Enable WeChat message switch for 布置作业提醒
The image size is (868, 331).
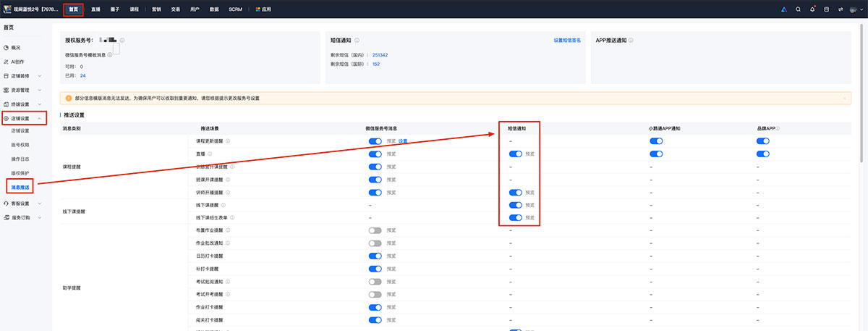pyautogui.click(x=375, y=230)
